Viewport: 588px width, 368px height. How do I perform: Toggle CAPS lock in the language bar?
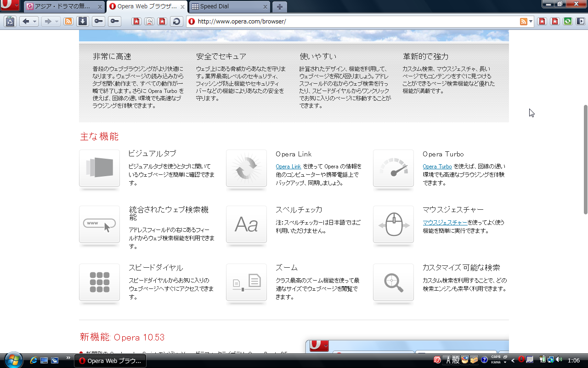[496, 357]
